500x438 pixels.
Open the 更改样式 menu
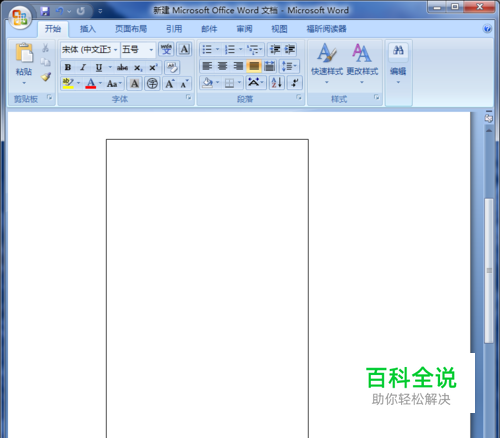click(x=362, y=63)
